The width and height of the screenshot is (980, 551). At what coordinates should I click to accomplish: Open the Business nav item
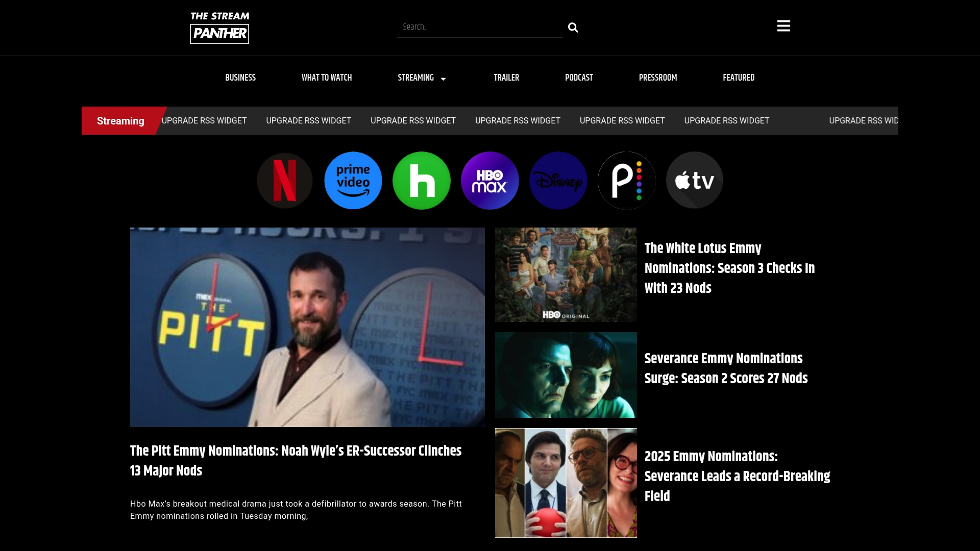click(240, 78)
